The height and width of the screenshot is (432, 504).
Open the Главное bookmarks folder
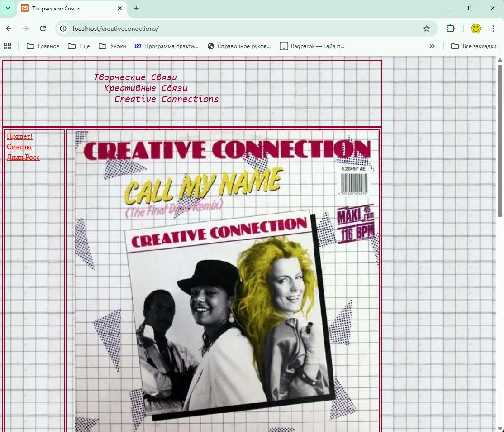pos(43,46)
